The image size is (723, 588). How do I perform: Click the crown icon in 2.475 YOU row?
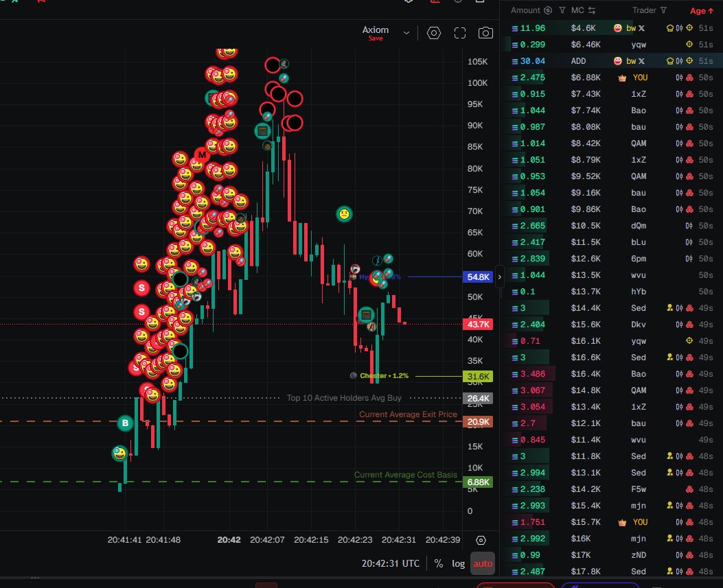(x=622, y=78)
